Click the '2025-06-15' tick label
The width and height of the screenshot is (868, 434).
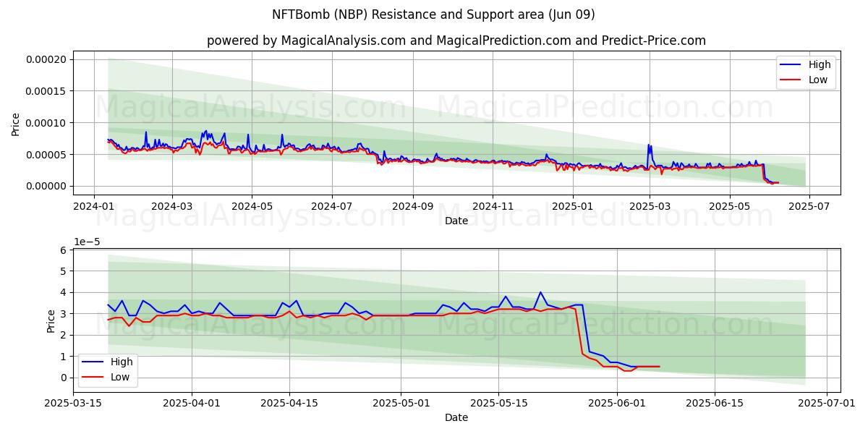(x=715, y=404)
